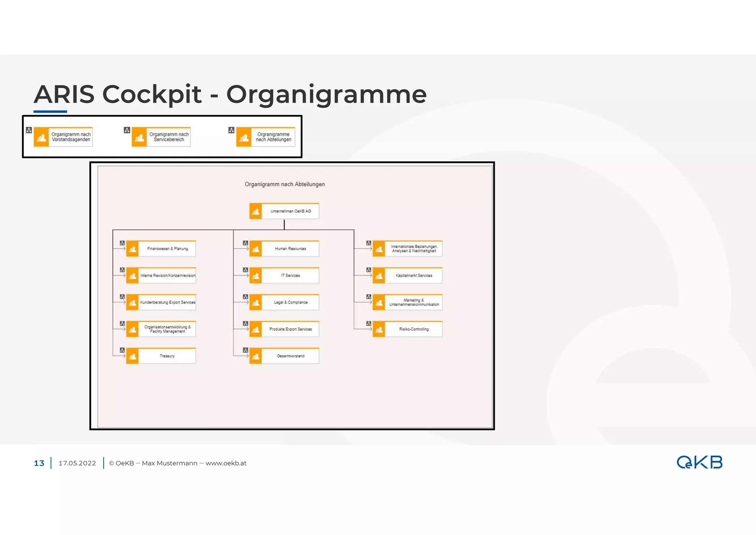Screen dimensions: 756x535
Task: Click orange icon beside Kapitalmarkt Services
Action: [x=379, y=276]
